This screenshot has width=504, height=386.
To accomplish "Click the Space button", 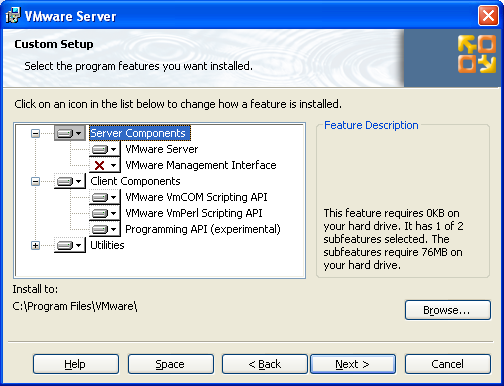I will point(171,364).
